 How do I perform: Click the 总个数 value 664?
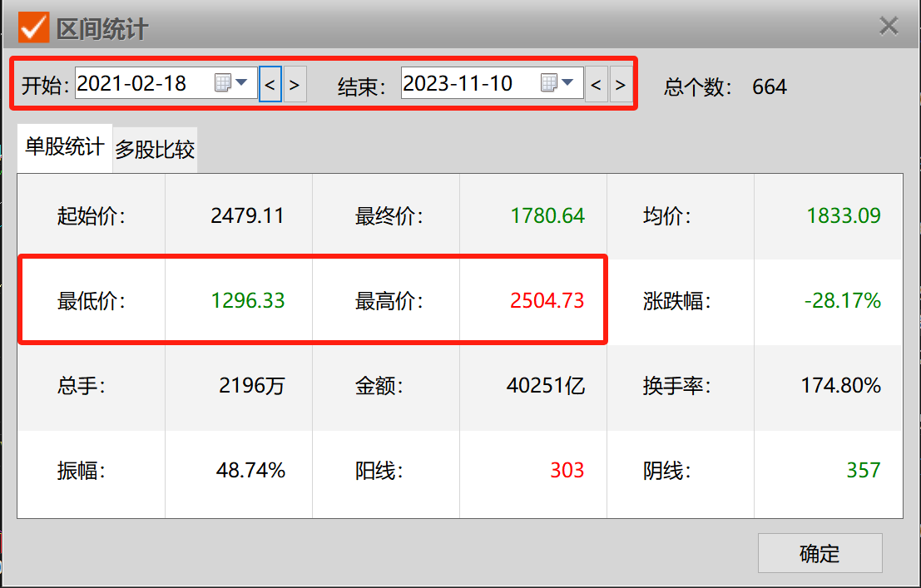tap(770, 87)
